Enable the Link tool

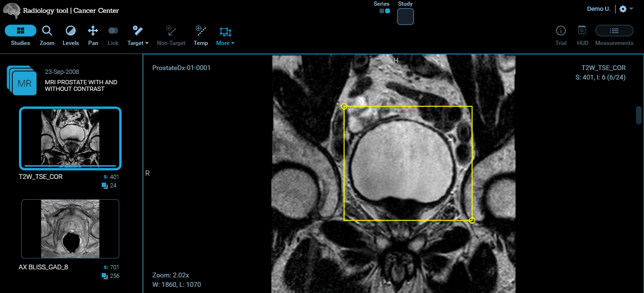[x=113, y=36]
